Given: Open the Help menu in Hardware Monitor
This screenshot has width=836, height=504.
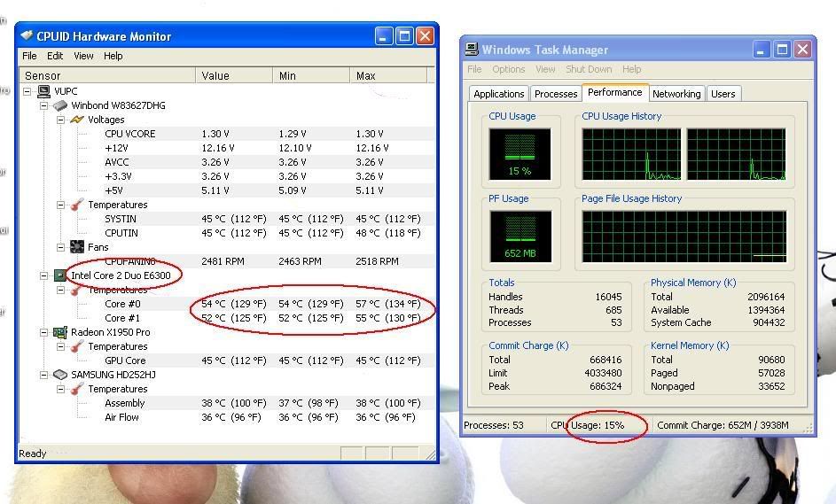Looking at the screenshot, I should tap(113, 56).
